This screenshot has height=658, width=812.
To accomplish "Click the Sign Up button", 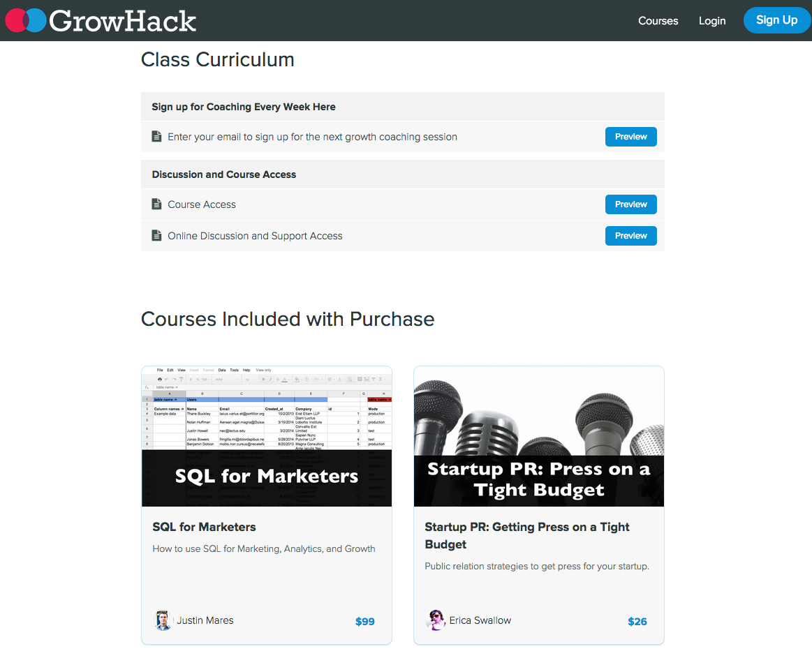I will tap(776, 20).
